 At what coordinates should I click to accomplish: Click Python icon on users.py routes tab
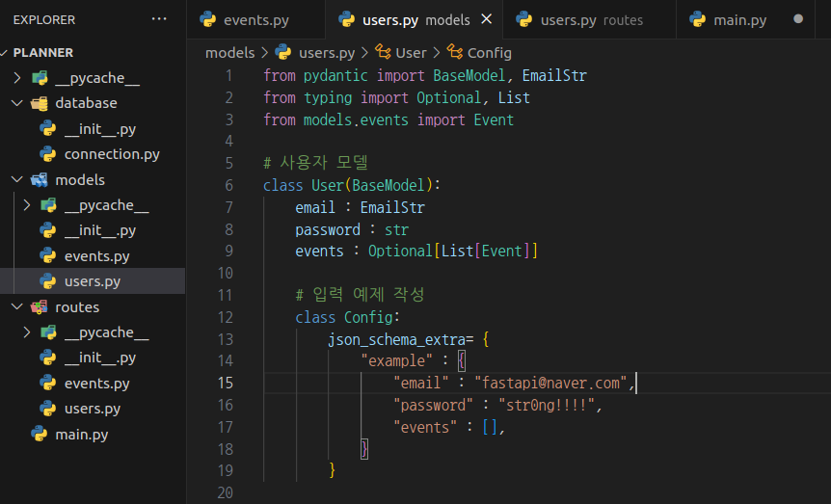coord(523,19)
